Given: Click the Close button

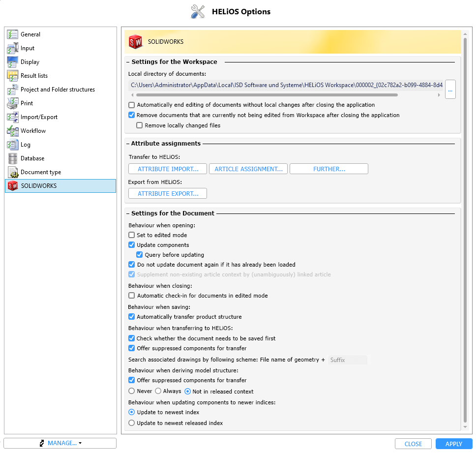Looking at the screenshot, I should (413, 444).
